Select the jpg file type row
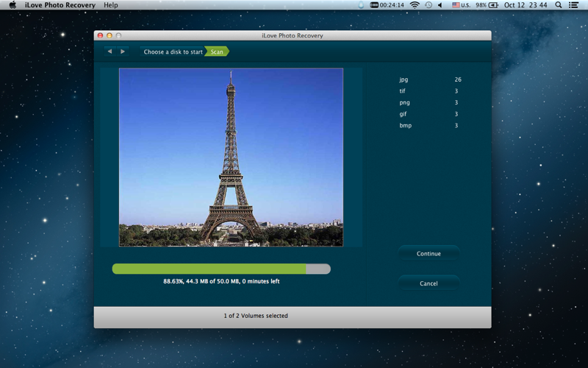 pos(430,79)
